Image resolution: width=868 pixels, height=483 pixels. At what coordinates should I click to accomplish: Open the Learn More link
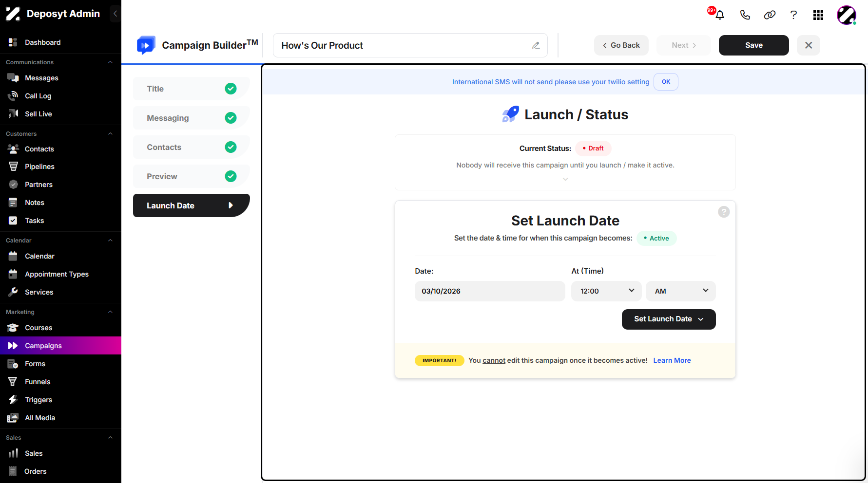click(672, 360)
